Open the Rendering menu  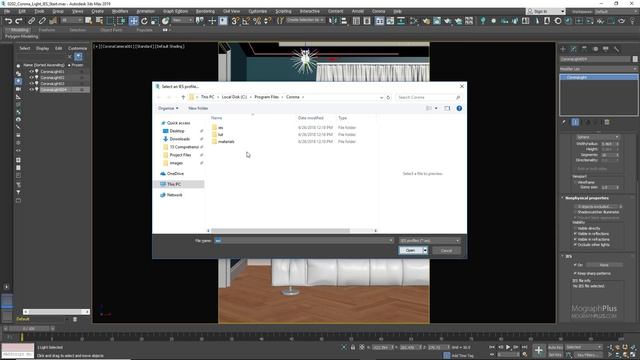click(205, 11)
